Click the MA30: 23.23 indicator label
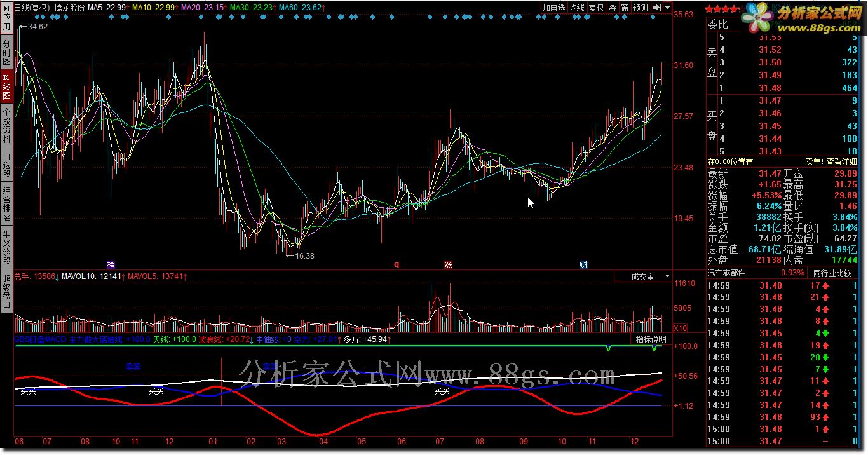 [254, 8]
